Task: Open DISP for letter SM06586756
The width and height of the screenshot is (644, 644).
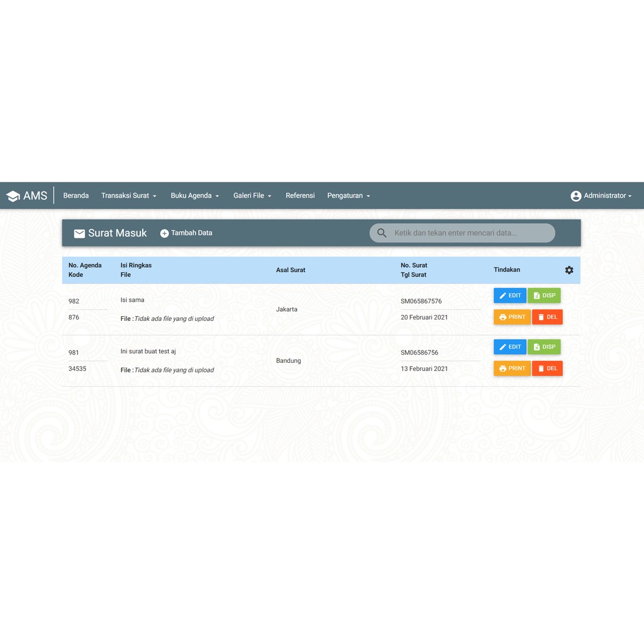Action: [544, 347]
